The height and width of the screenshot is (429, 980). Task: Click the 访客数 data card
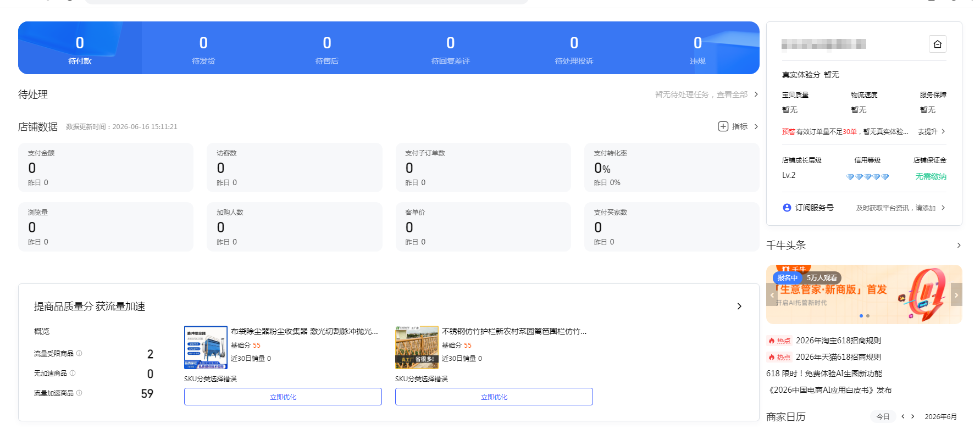[x=295, y=168]
